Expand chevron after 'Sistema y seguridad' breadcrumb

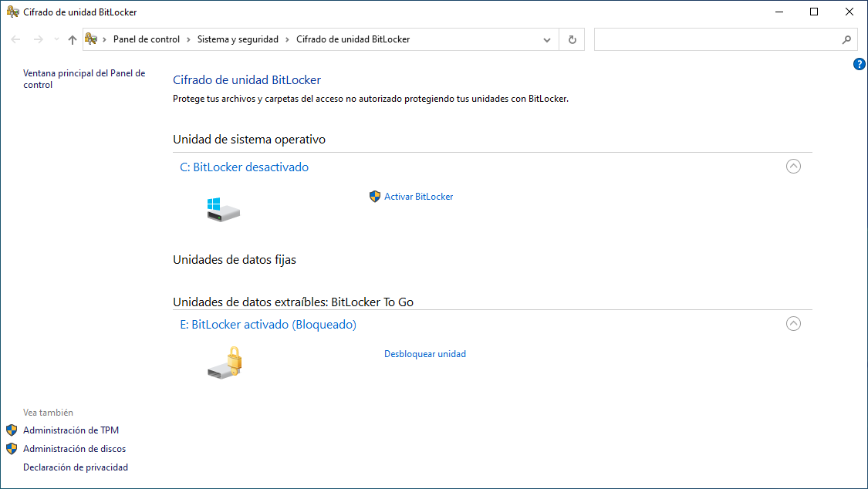(x=287, y=39)
